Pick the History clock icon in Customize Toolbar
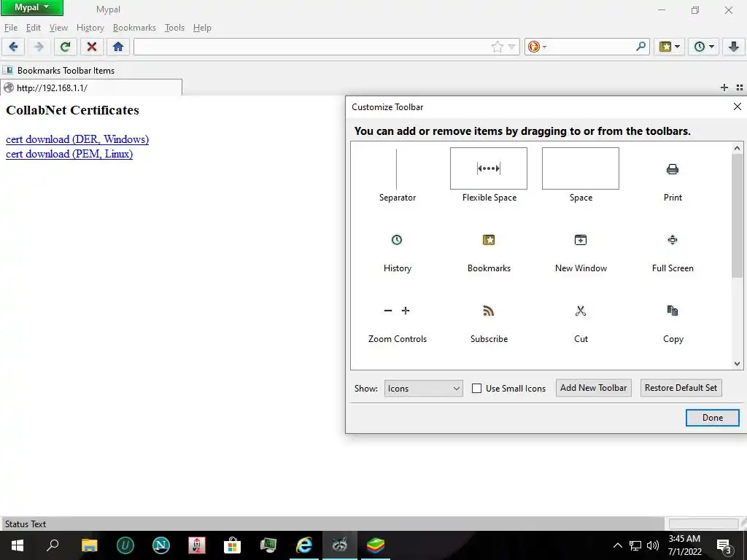Viewport: 747px width, 560px height. tap(397, 239)
